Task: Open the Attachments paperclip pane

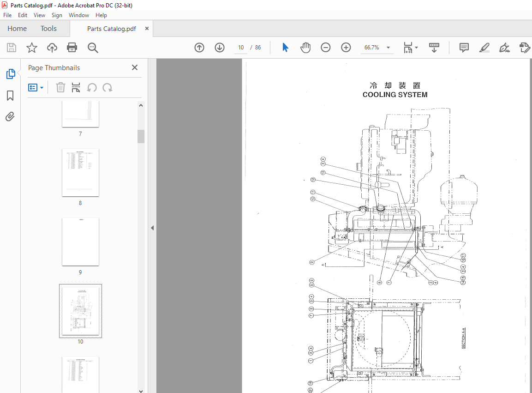Action: pos(10,117)
